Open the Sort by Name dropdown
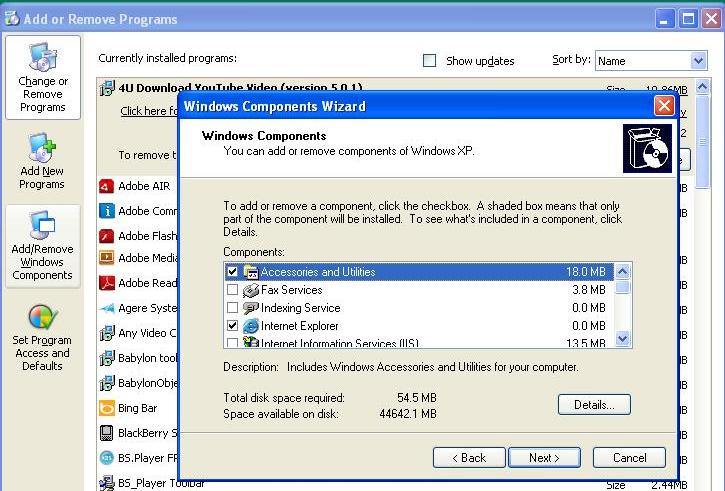The width and height of the screenshot is (725, 491). 698,61
